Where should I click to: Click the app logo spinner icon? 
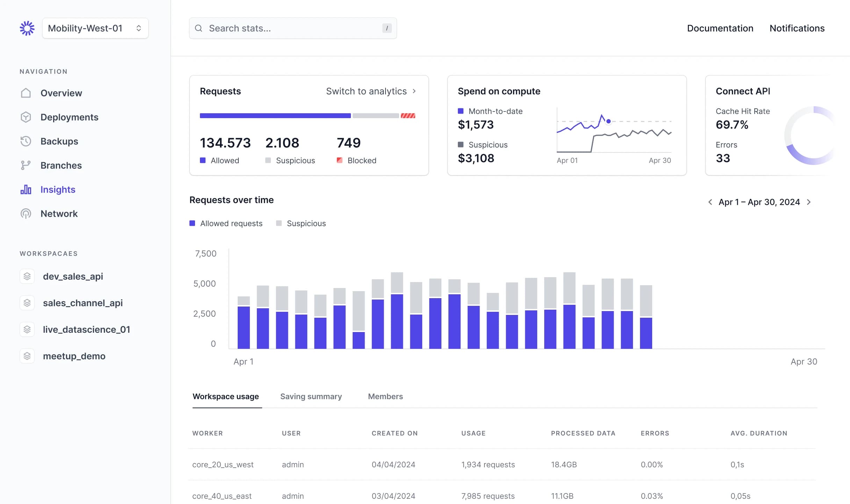coord(27,28)
